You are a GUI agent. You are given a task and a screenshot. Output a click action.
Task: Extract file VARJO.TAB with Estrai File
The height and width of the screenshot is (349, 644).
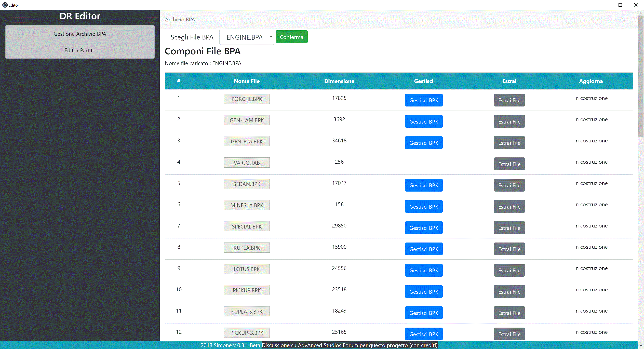pos(509,164)
